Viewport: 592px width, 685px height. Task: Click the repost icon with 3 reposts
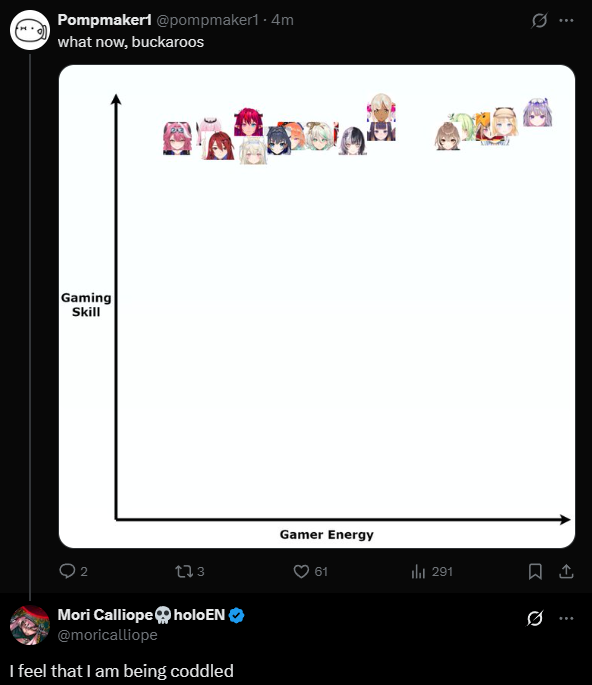click(x=182, y=571)
